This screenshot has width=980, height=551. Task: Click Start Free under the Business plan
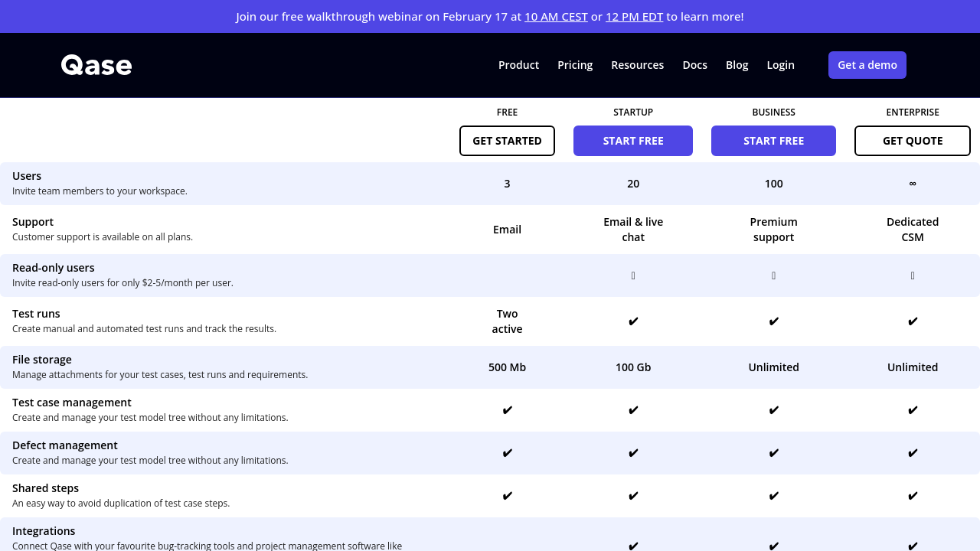[773, 141]
